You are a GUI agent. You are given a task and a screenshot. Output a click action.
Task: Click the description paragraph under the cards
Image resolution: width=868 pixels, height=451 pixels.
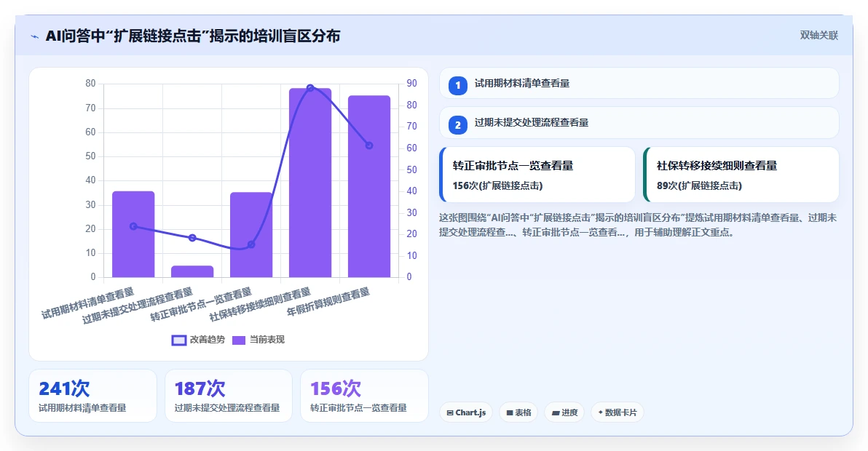[638, 225]
